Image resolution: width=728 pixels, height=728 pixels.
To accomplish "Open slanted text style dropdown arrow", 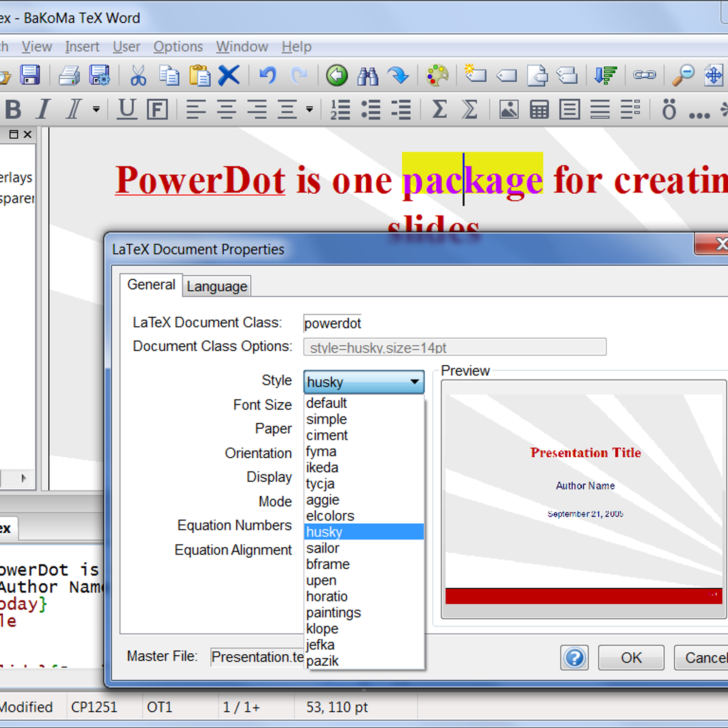I will coord(96,110).
